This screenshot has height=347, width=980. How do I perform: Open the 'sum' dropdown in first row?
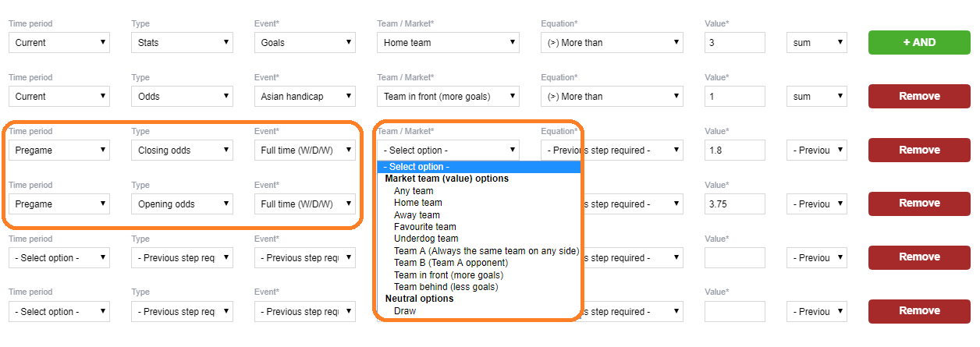click(x=816, y=42)
